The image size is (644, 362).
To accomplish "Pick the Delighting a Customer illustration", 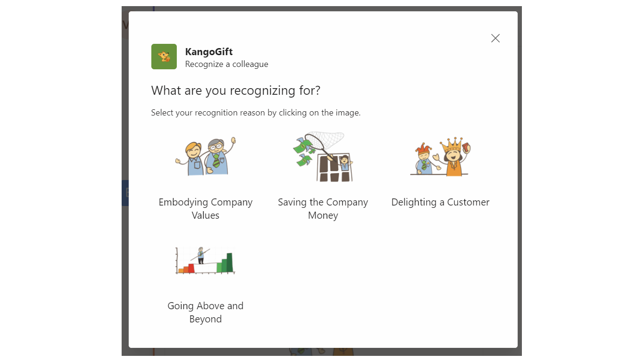I will tap(440, 157).
